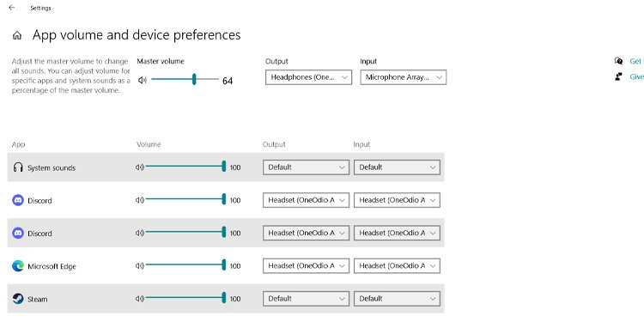This screenshot has height=322, width=644.
Task: Expand Steam Input Default dropdown
Action: (x=397, y=299)
